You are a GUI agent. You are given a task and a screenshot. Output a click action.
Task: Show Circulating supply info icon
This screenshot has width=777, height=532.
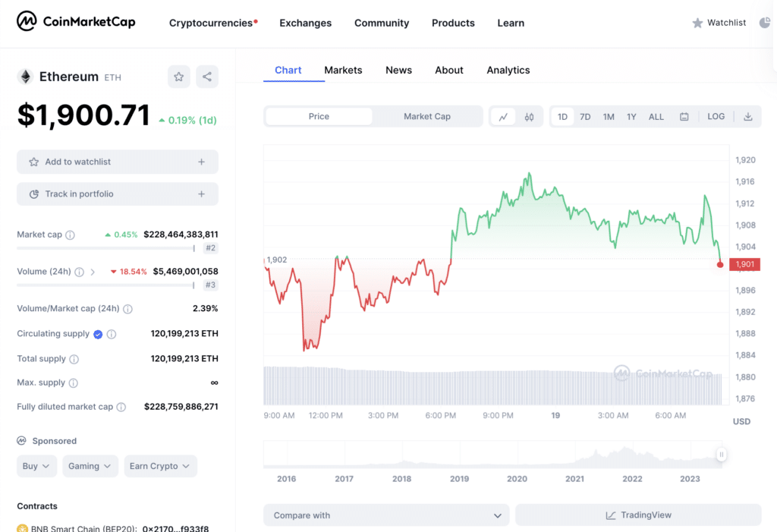pyautogui.click(x=112, y=334)
